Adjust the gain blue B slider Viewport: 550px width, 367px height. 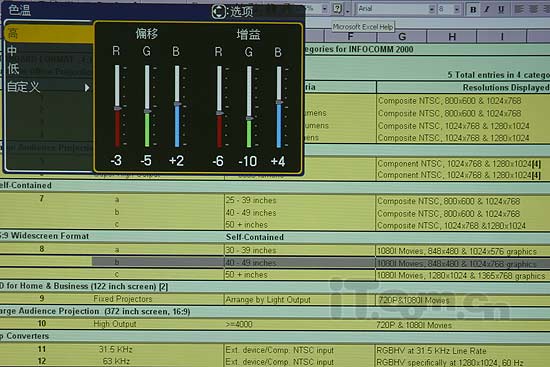click(x=279, y=107)
